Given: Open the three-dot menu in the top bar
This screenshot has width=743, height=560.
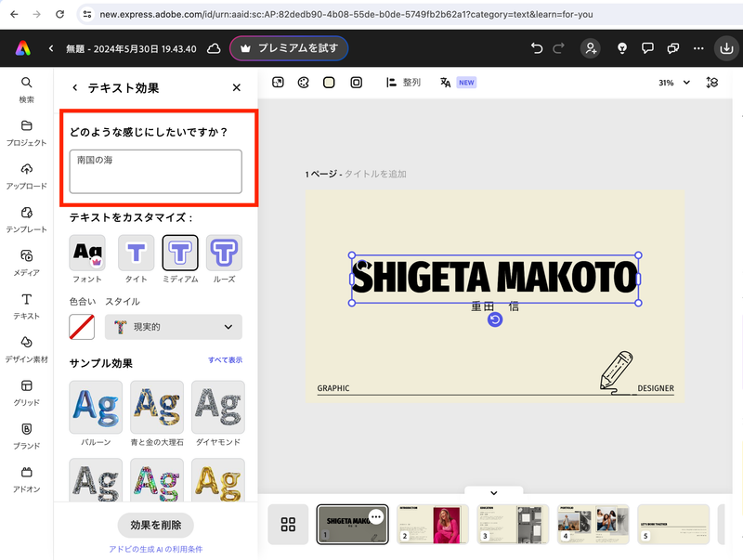Looking at the screenshot, I should tap(699, 47).
